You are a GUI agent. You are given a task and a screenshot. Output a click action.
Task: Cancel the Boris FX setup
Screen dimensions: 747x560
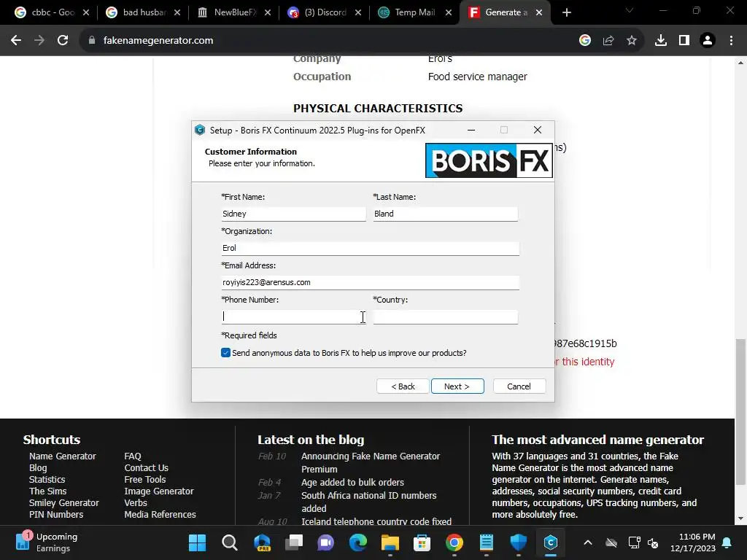click(x=519, y=386)
